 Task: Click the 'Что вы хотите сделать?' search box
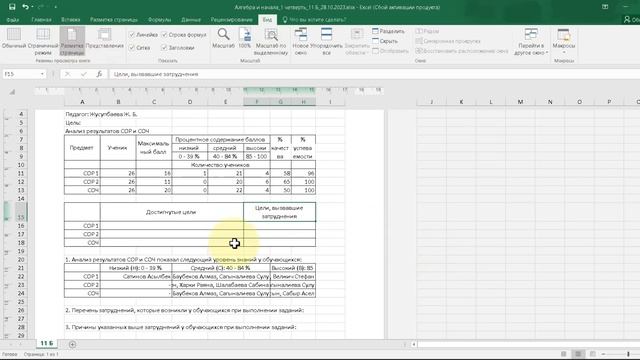click(x=314, y=20)
